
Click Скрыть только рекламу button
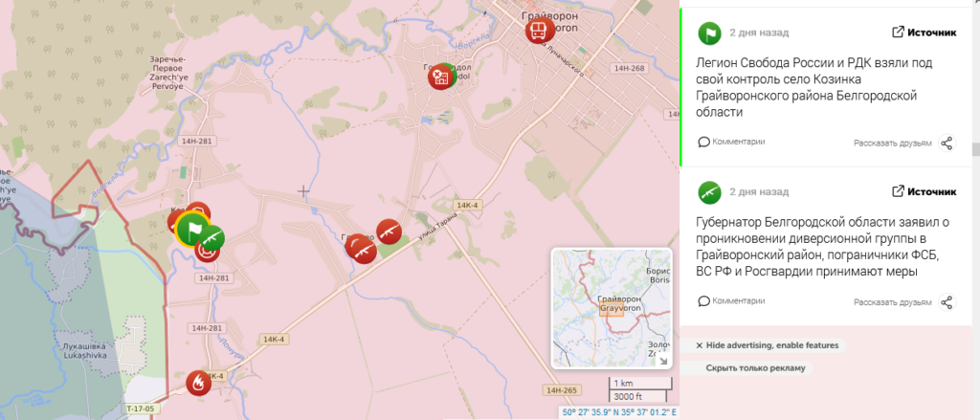(x=755, y=368)
